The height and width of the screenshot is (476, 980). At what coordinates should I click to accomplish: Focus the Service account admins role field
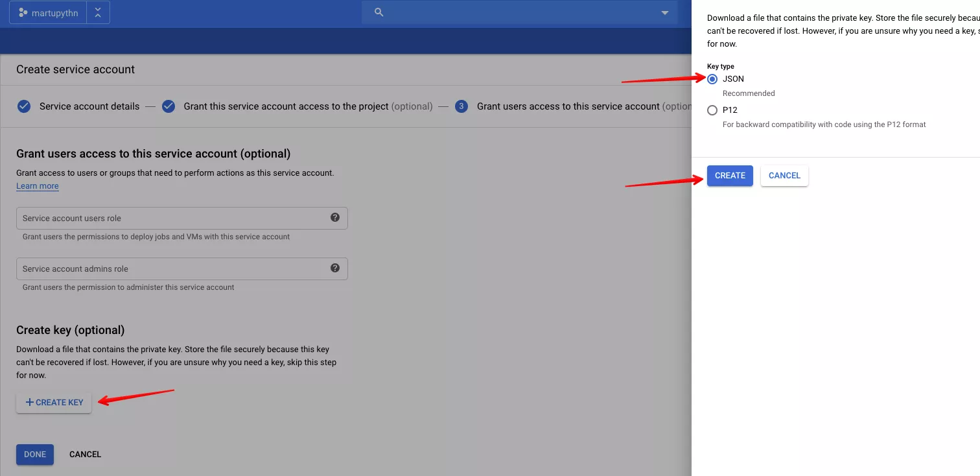click(x=182, y=269)
